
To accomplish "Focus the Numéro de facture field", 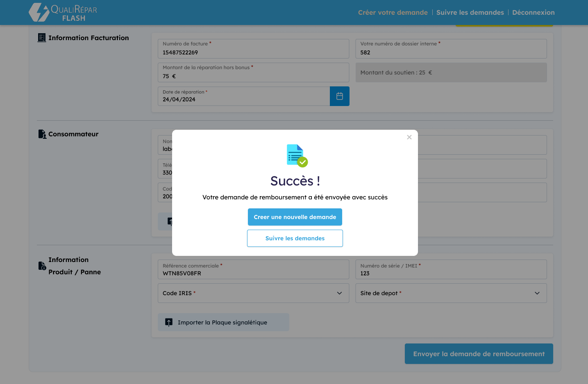I will [253, 52].
